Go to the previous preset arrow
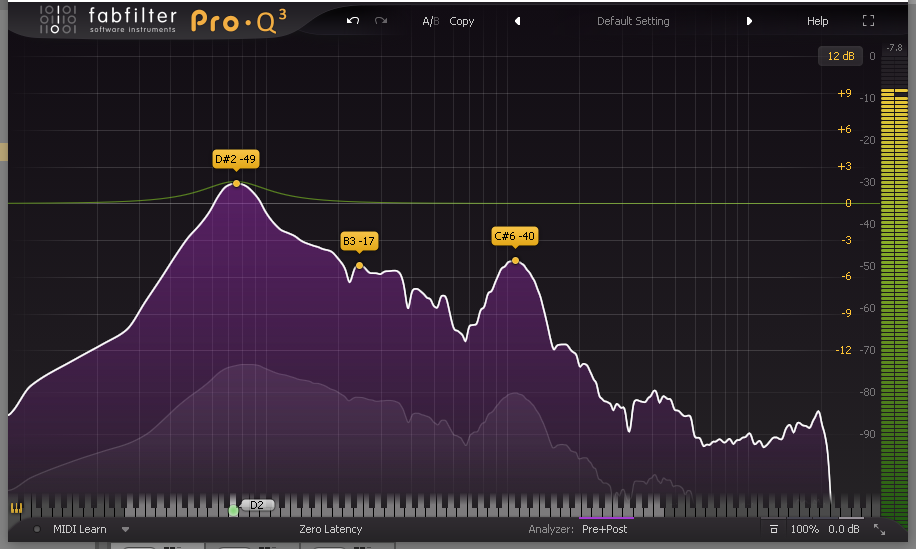The height and width of the screenshot is (549, 916). 517,21
